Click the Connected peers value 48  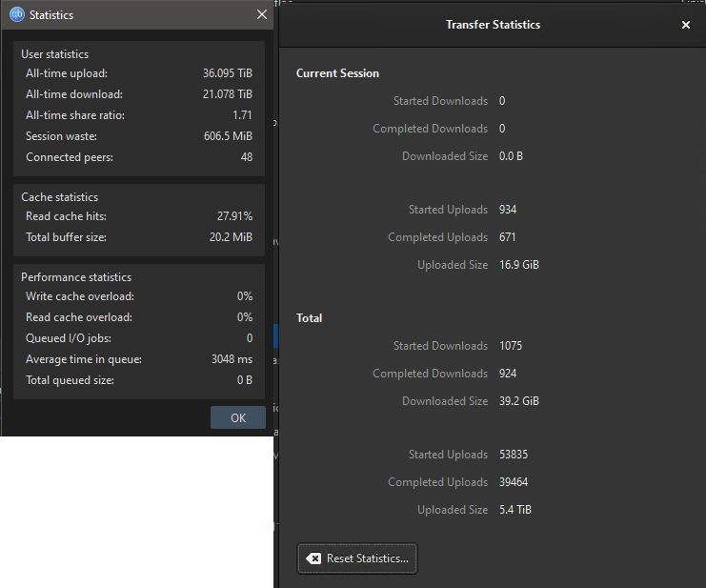pos(247,157)
